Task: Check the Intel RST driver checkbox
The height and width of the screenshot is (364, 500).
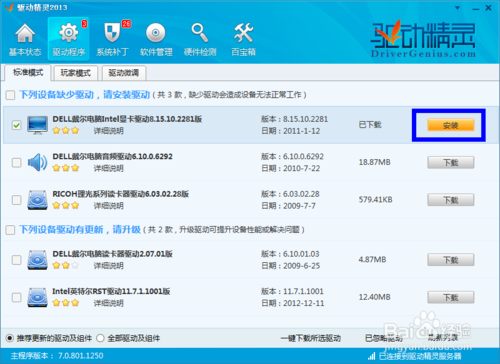Action: click(x=16, y=297)
